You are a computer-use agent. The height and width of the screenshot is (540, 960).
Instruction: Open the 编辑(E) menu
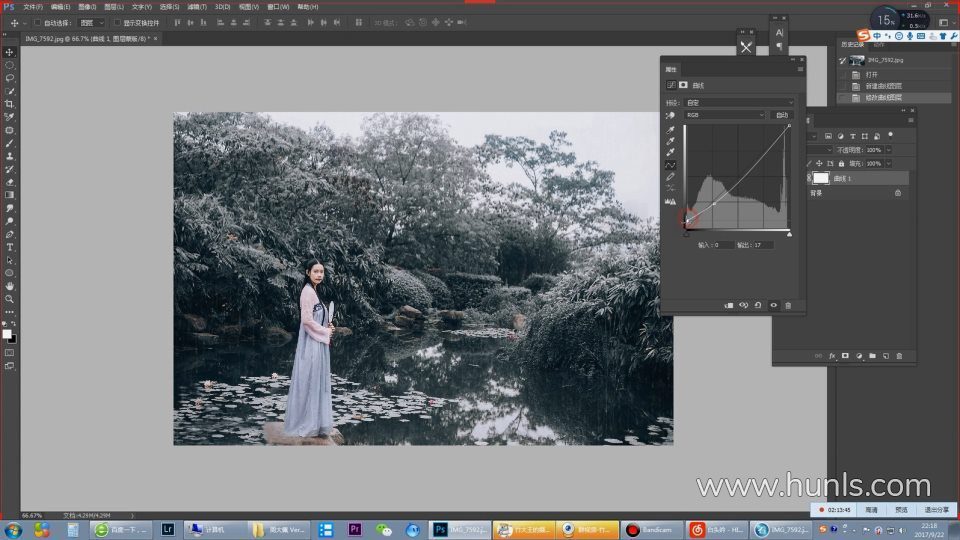pyautogui.click(x=60, y=7)
